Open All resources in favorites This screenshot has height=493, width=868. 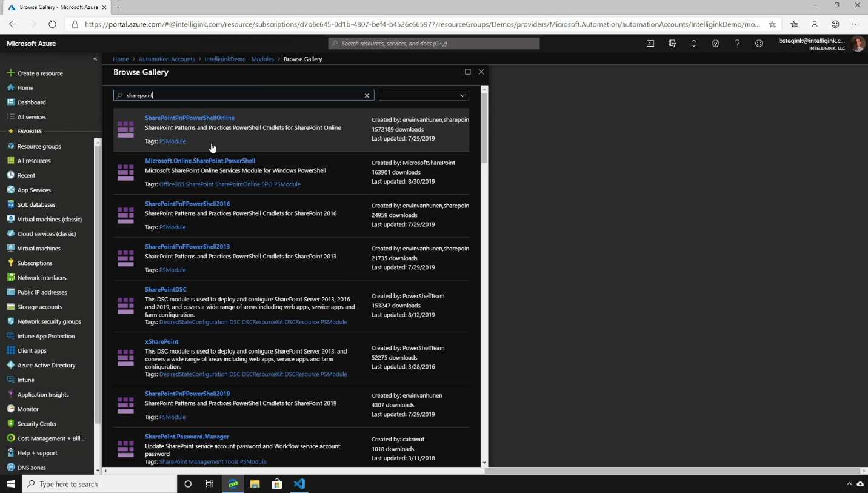(x=34, y=161)
